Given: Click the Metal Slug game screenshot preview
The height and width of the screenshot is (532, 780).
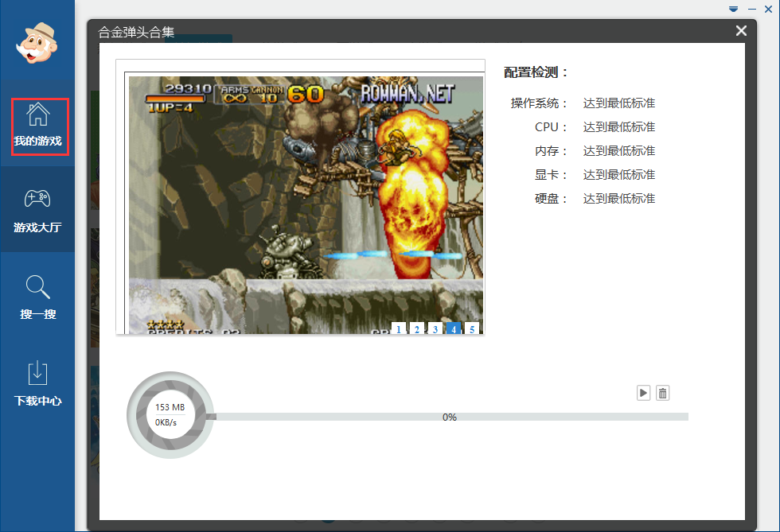Looking at the screenshot, I should 306,199.
